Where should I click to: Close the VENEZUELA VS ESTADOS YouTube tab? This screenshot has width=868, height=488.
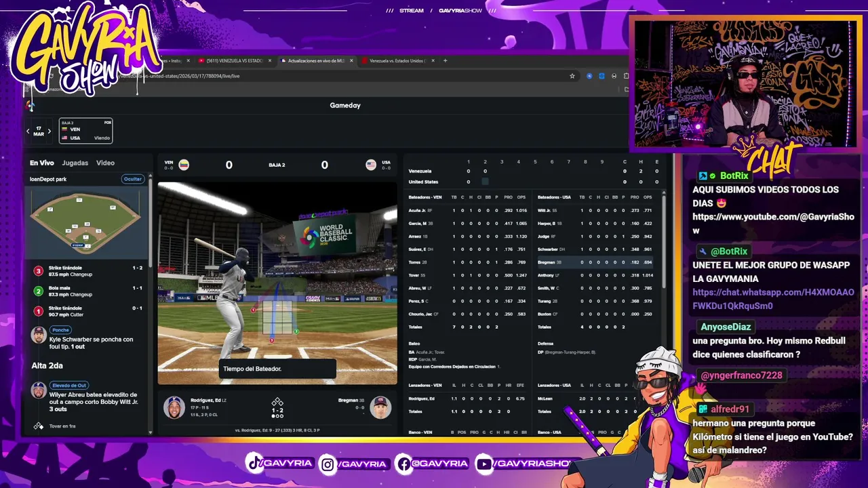[x=270, y=60]
